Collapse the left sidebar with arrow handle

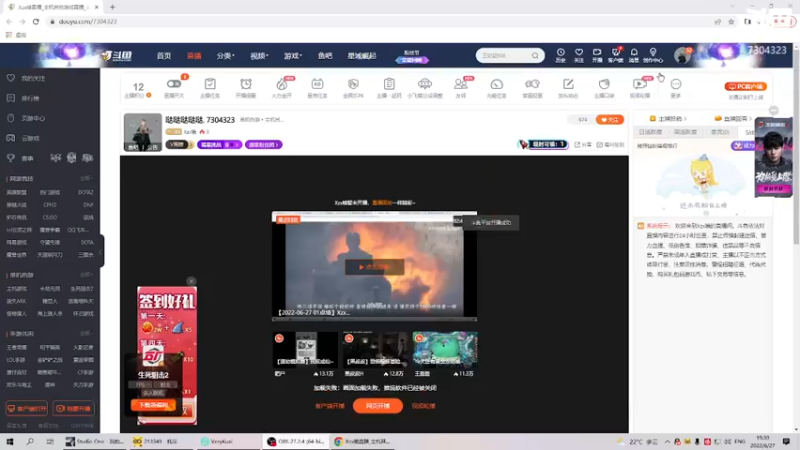101,251
